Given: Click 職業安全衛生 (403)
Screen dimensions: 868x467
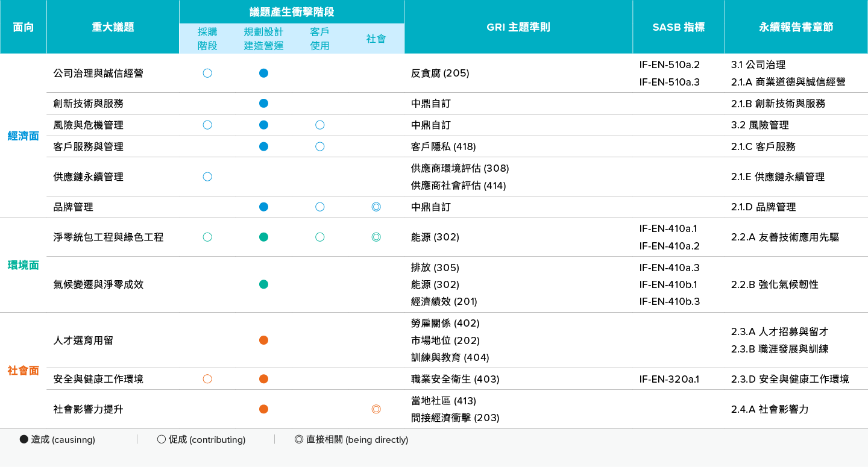Looking at the screenshot, I should pos(455,379).
